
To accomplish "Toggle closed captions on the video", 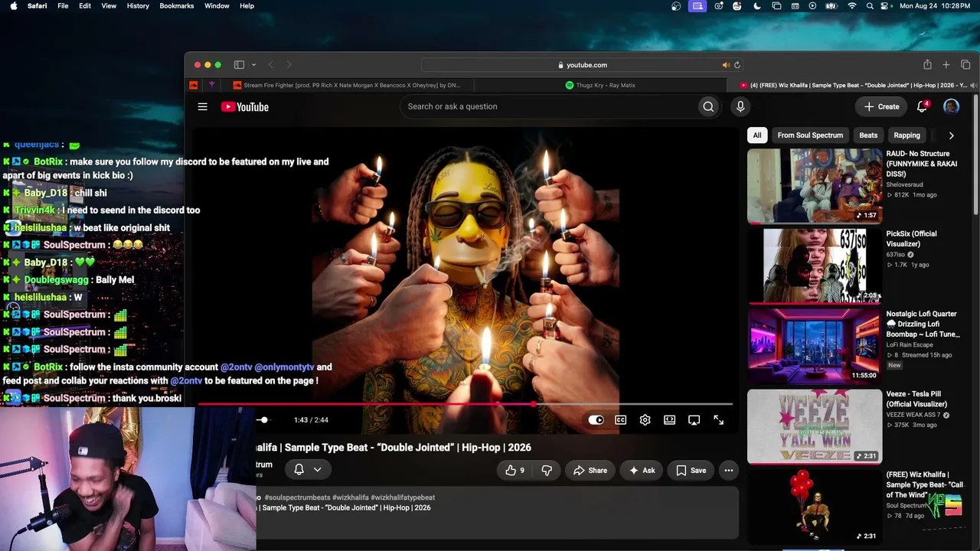I will 620,419.
